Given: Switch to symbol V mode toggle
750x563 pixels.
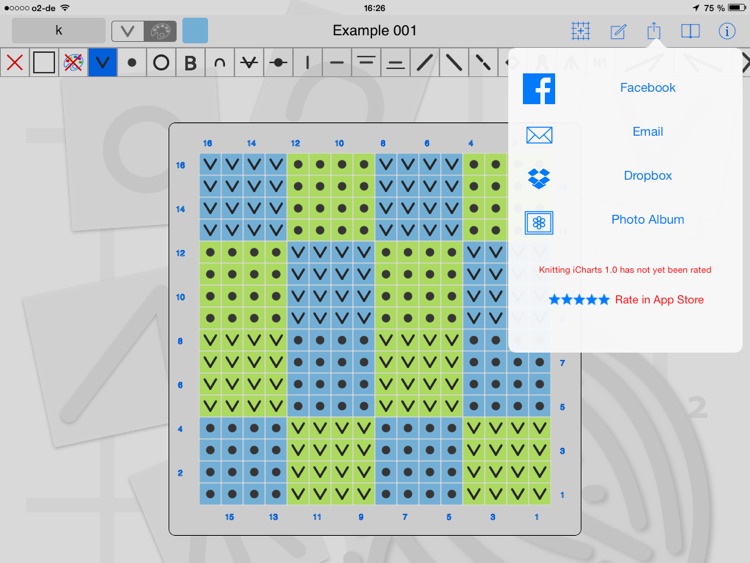Looking at the screenshot, I should [x=128, y=32].
